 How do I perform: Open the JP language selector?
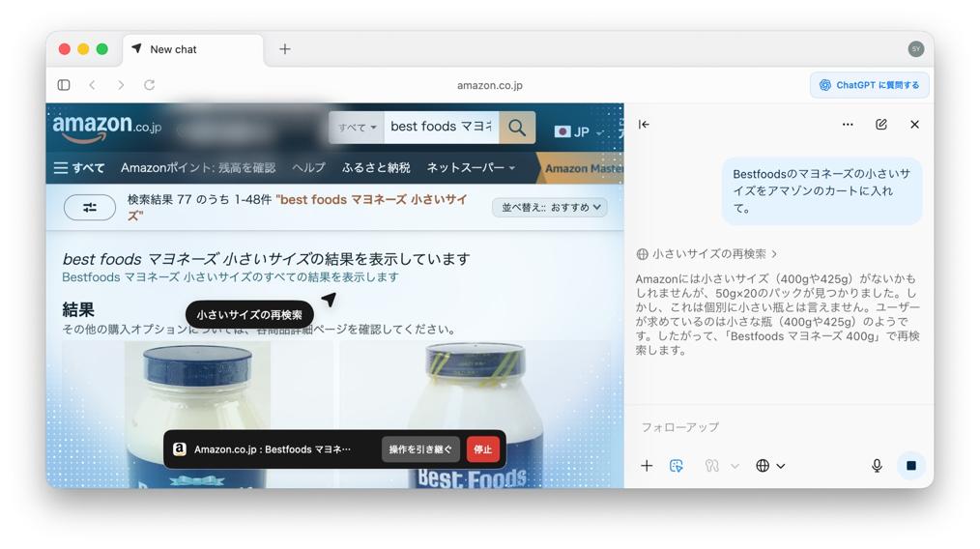click(x=578, y=131)
